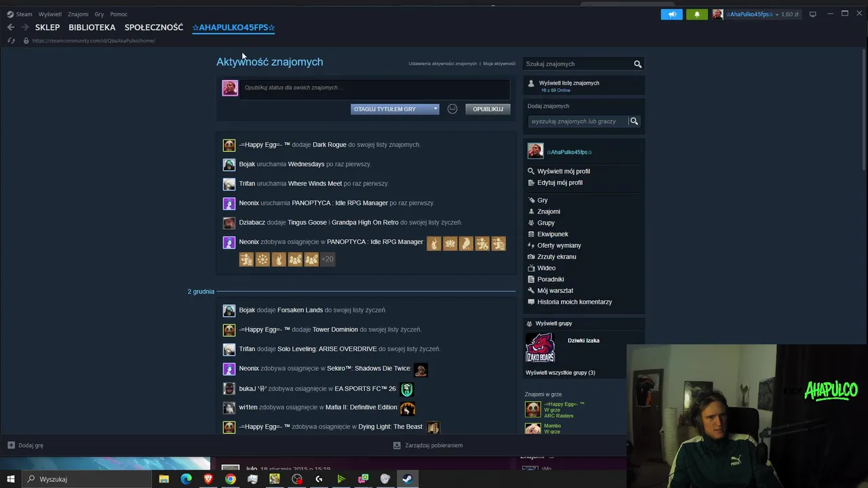
Task: Open Edytuj mój profil
Action: [x=560, y=183]
